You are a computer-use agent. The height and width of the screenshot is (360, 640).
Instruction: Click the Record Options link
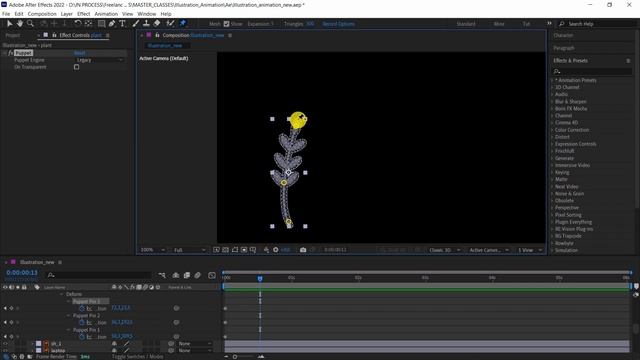(338, 24)
